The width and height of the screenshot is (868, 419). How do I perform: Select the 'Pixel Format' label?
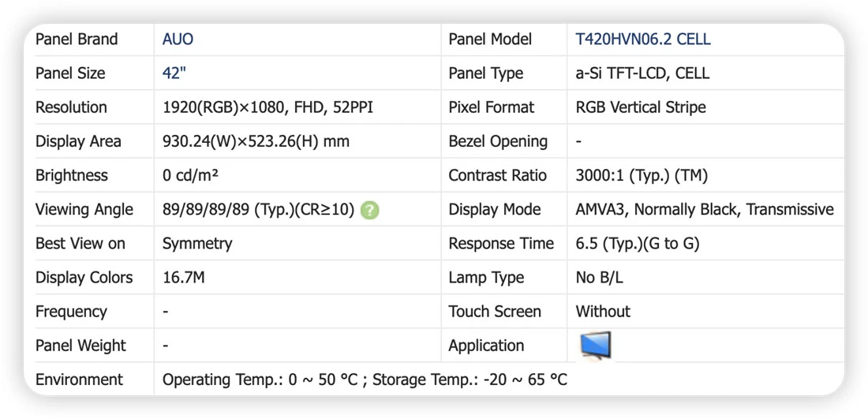coord(492,107)
